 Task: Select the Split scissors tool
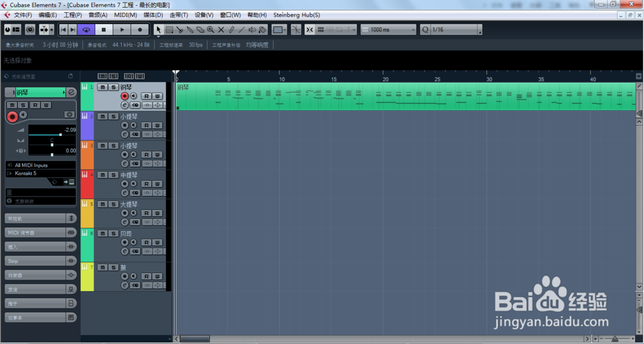pyautogui.click(x=180, y=30)
